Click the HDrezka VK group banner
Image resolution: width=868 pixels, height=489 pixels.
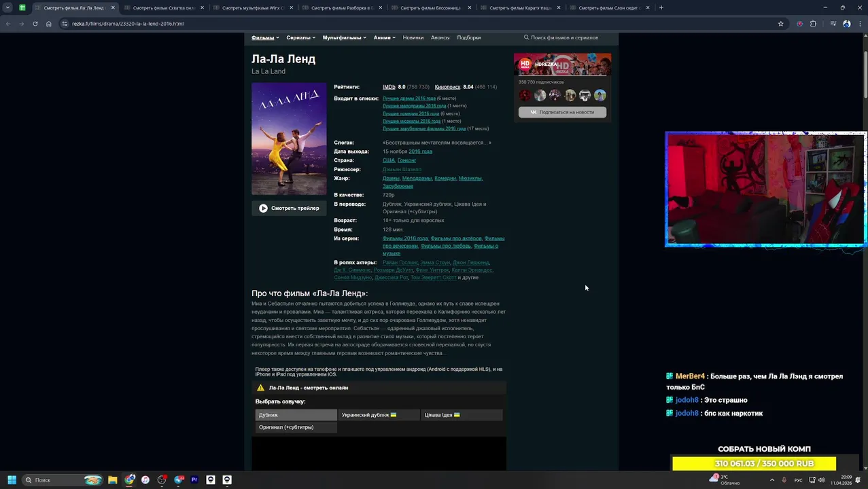pos(562,65)
